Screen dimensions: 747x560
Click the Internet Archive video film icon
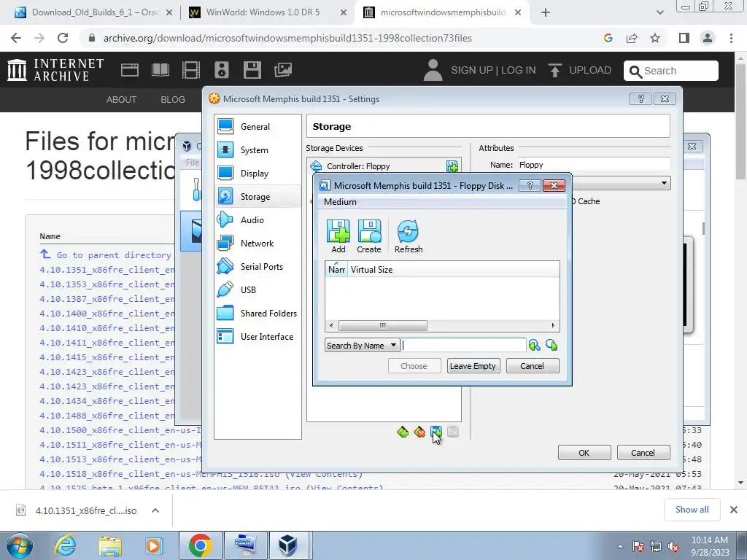191,70
